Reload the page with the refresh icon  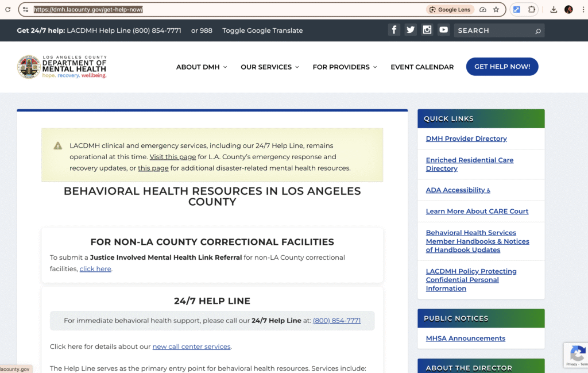pos(8,10)
